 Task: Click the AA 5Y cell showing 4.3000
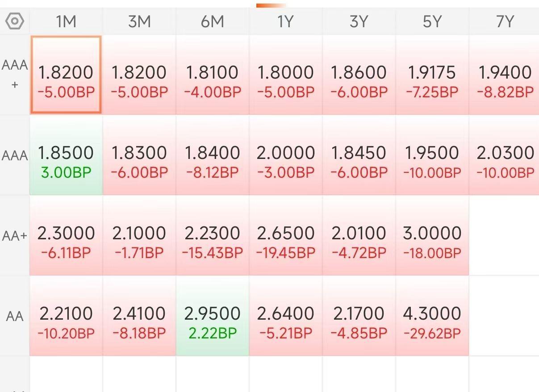tap(432, 316)
